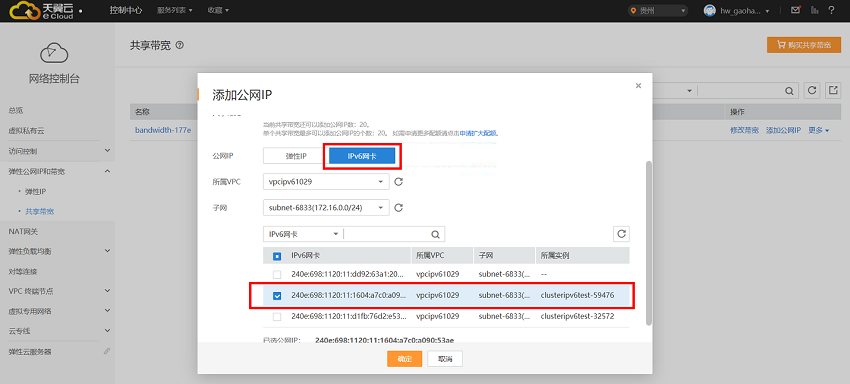The width and height of the screenshot is (850, 384).
Task: Toggle the select-all checkbox in IPv6网卡 header
Action: pyautogui.click(x=276, y=255)
